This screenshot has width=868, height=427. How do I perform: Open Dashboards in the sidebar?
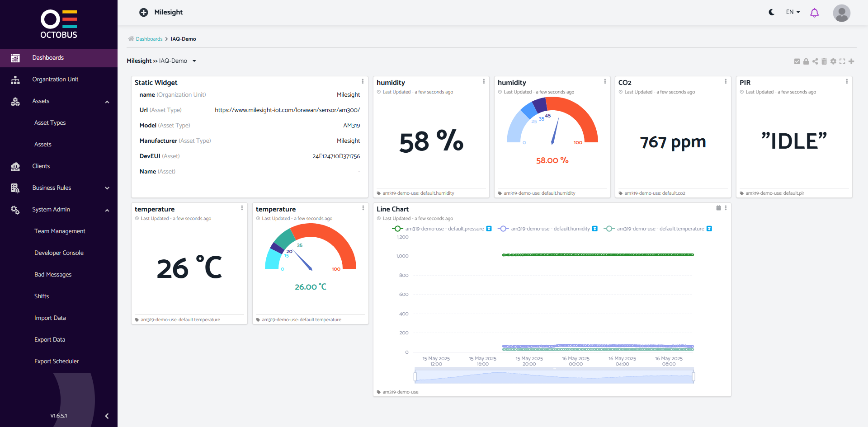tap(59, 58)
